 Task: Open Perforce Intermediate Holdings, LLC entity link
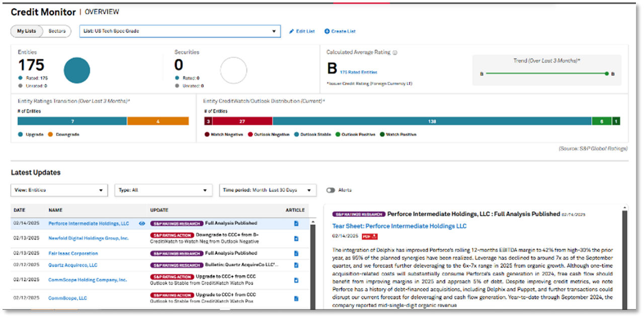[x=89, y=224]
